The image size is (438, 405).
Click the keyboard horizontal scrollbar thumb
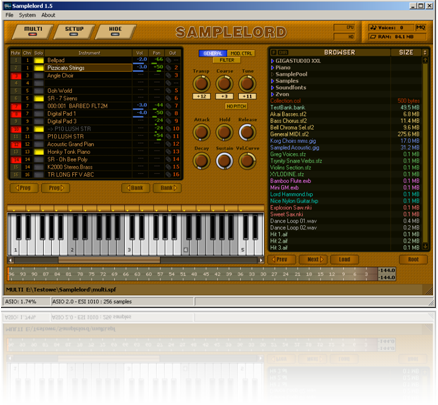point(109,260)
